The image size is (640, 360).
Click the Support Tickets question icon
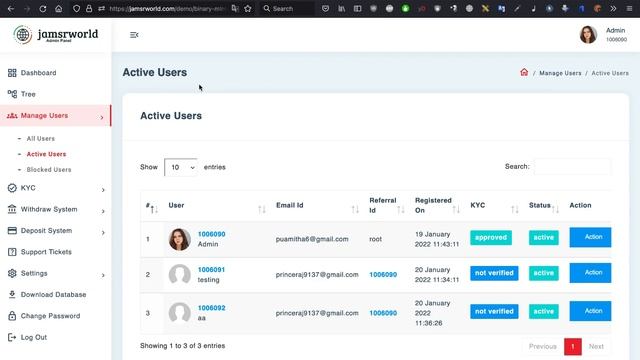[x=12, y=252]
